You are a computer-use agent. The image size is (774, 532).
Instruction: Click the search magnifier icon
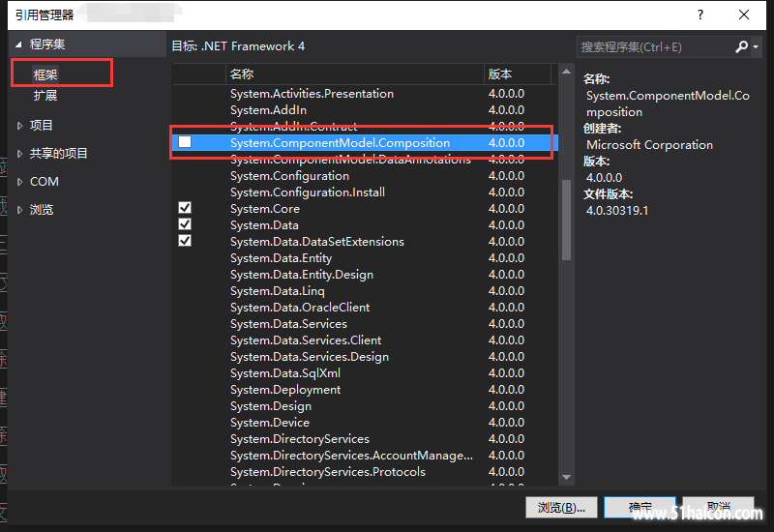tap(741, 46)
